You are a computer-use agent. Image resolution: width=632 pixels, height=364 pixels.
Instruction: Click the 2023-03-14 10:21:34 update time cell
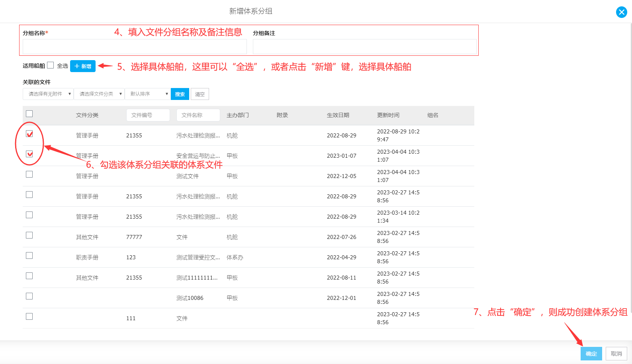398,217
